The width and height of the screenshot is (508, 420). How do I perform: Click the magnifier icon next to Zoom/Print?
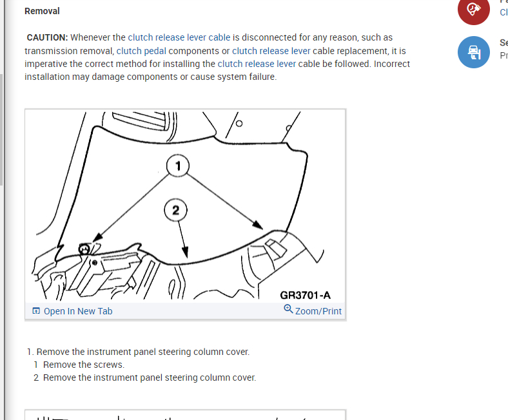(288, 309)
